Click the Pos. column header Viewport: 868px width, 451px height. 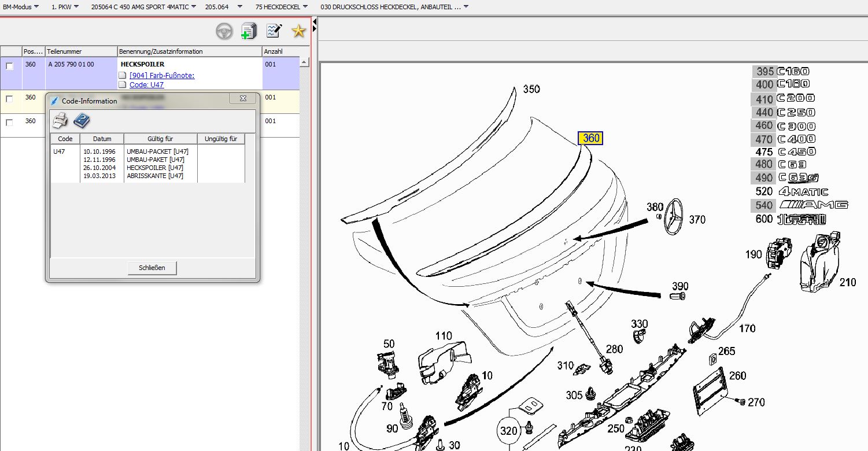pos(34,51)
